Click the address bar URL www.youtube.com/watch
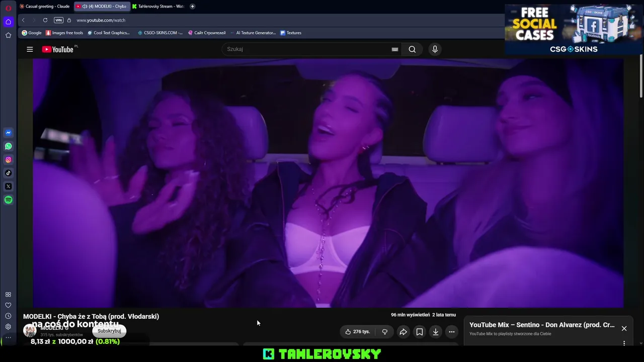This screenshot has height=362, width=644. pyautogui.click(x=101, y=20)
